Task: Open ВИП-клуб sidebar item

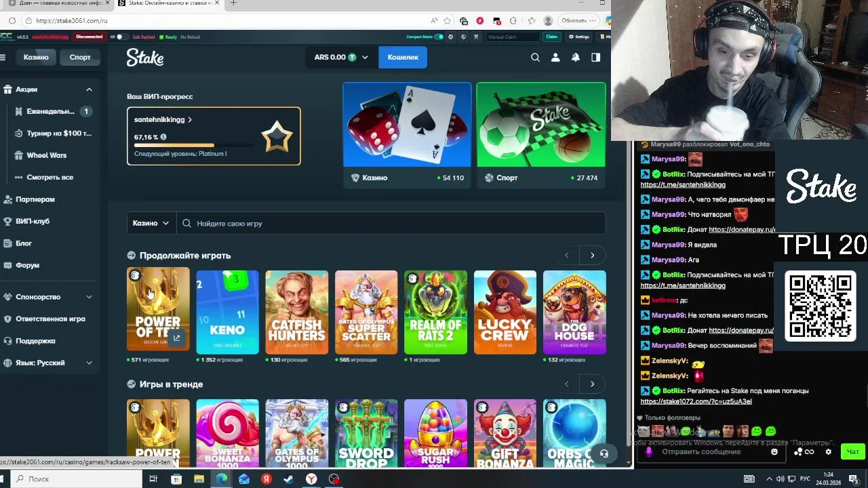Action: [49, 221]
